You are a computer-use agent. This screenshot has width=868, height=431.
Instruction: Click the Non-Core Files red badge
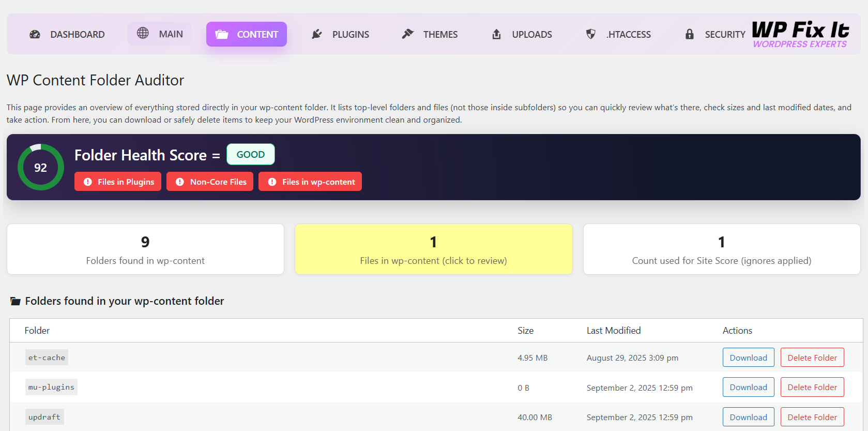pyautogui.click(x=210, y=182)
